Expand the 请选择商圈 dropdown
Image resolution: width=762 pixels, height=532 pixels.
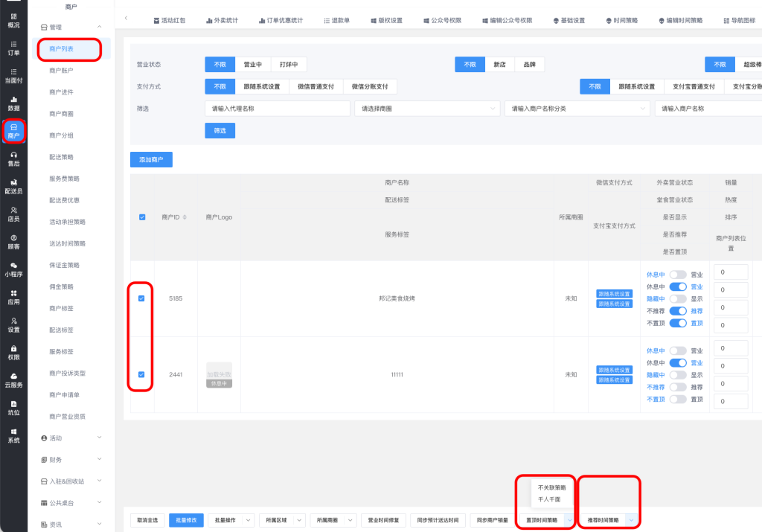click(x=427, y=109)
